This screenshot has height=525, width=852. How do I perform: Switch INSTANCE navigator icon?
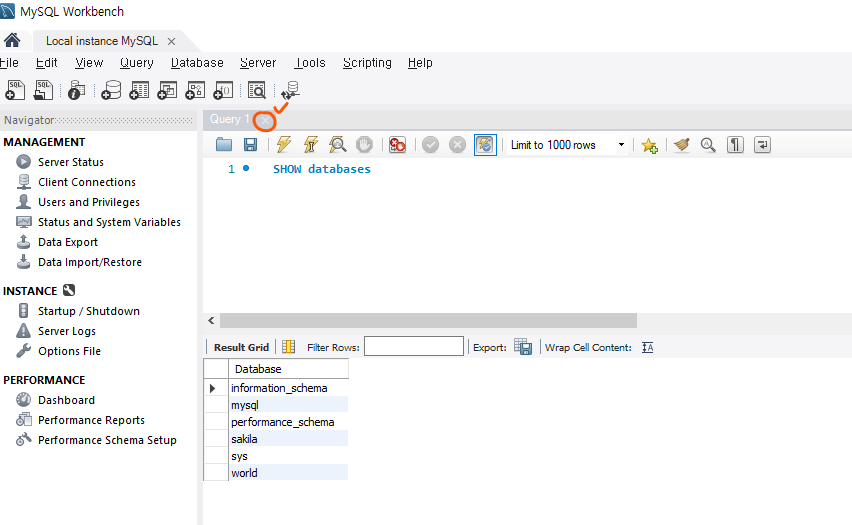click(68, 290)
